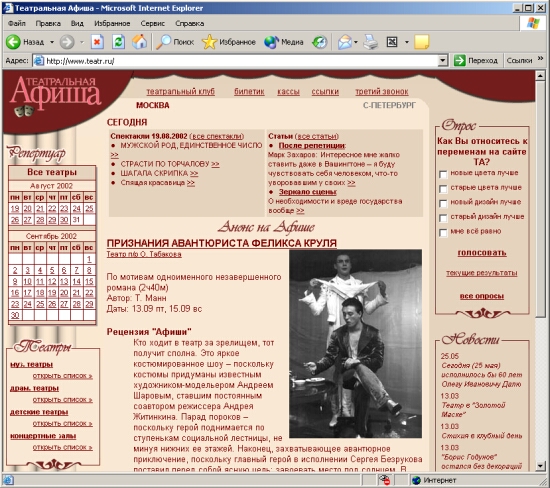Check 'новый дизайн лучше' option
Screen dimensions: 550x488
[x=443, y=203]
